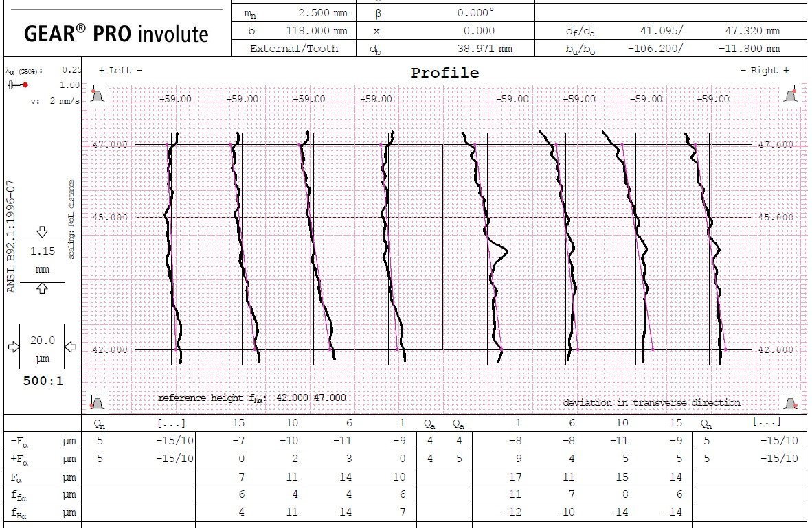This screenshot has height=528, width=812.
Task: Select the '+ Left -' flank label
Action: coord(120,71)
